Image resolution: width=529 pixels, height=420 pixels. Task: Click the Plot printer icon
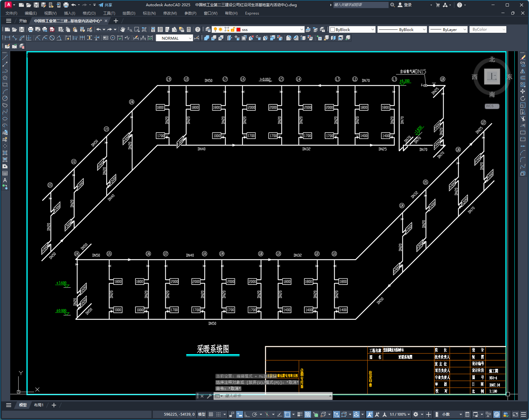pyautogui.click(x=30, y=29)
